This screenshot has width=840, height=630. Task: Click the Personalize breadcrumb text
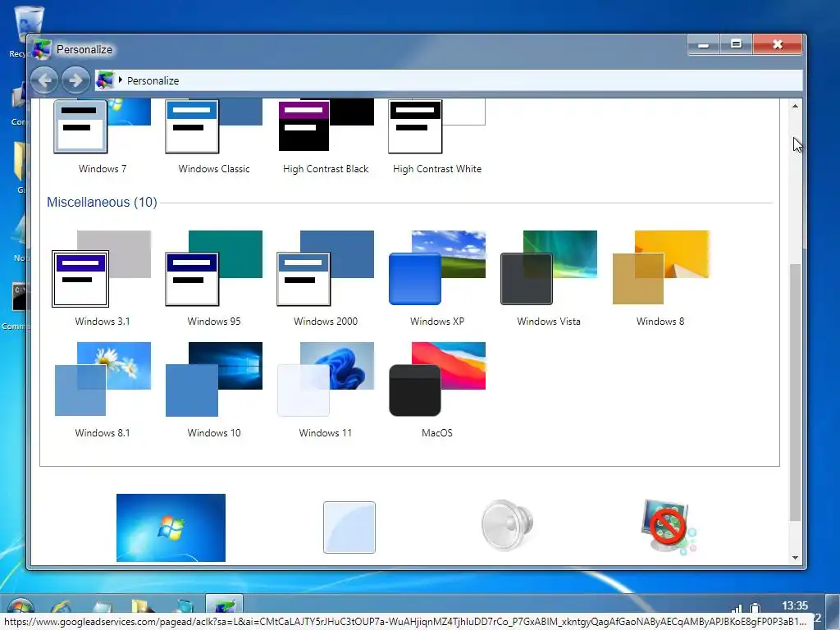(x=153, y=81)
